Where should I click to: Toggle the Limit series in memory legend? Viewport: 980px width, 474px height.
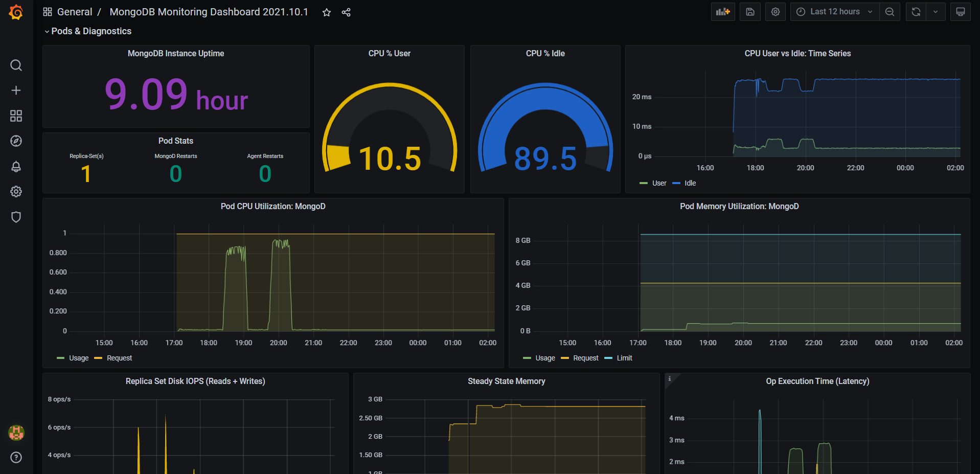click(x=624, y=358)
